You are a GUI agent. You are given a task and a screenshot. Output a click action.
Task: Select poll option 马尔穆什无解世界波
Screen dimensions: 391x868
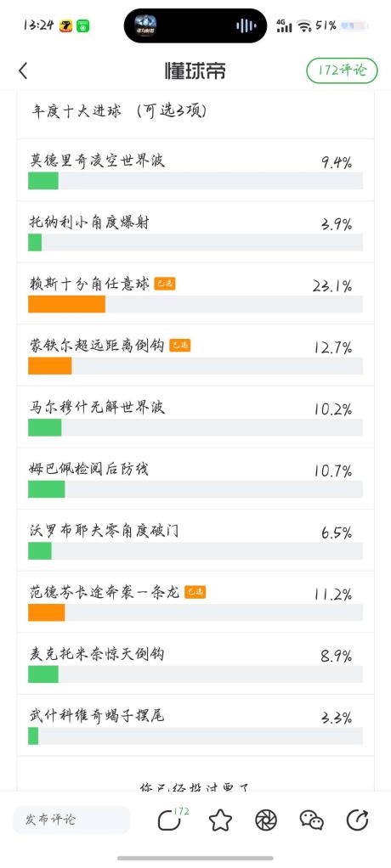coord(195,417)
